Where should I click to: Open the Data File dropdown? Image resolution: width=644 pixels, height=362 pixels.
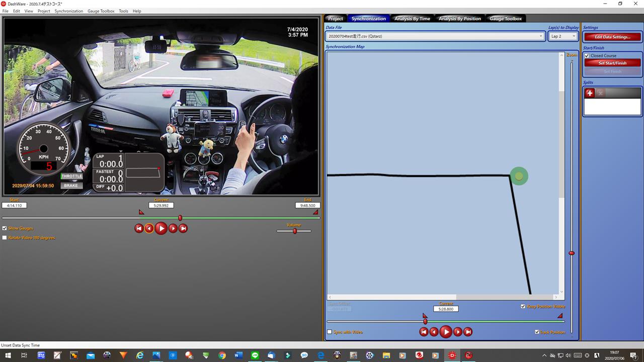[435, 36]
